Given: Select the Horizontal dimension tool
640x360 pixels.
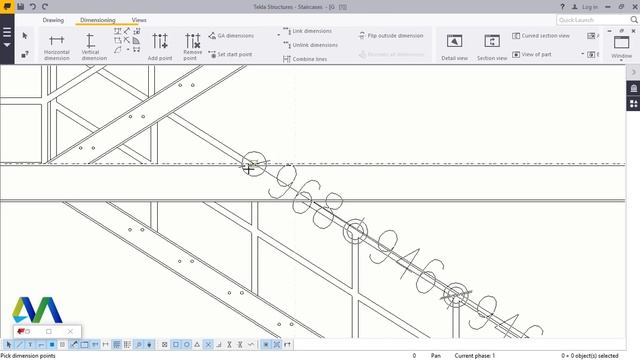Looking at the screenshot, I should coord(56,47).
